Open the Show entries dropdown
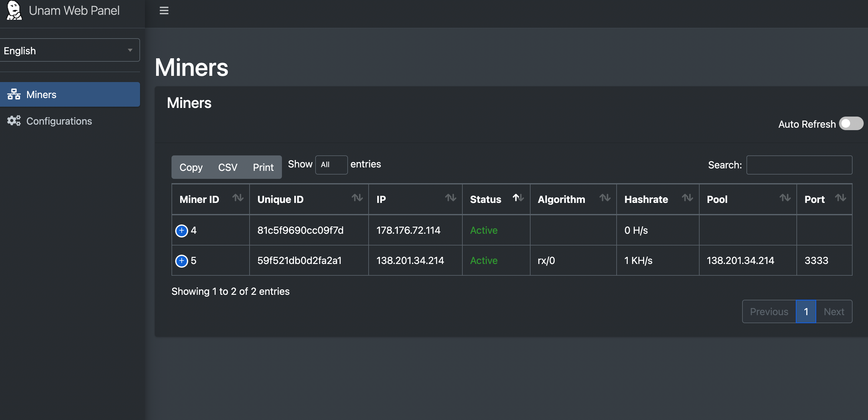 click(x=331, y=165)
